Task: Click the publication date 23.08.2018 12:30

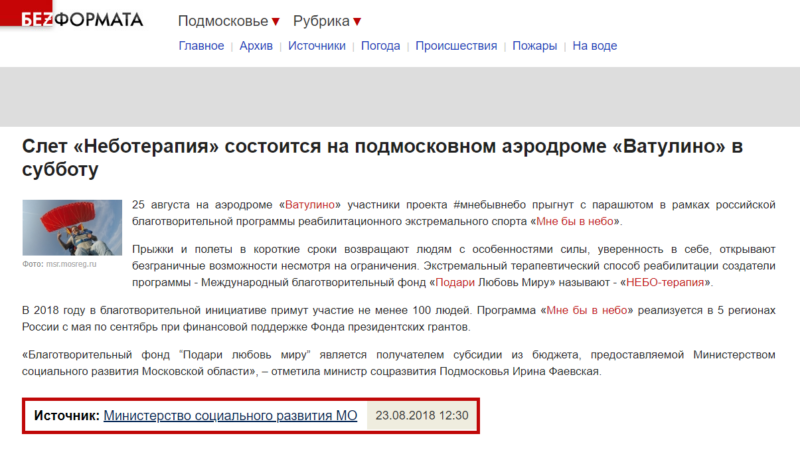Action: click(422, 416)
